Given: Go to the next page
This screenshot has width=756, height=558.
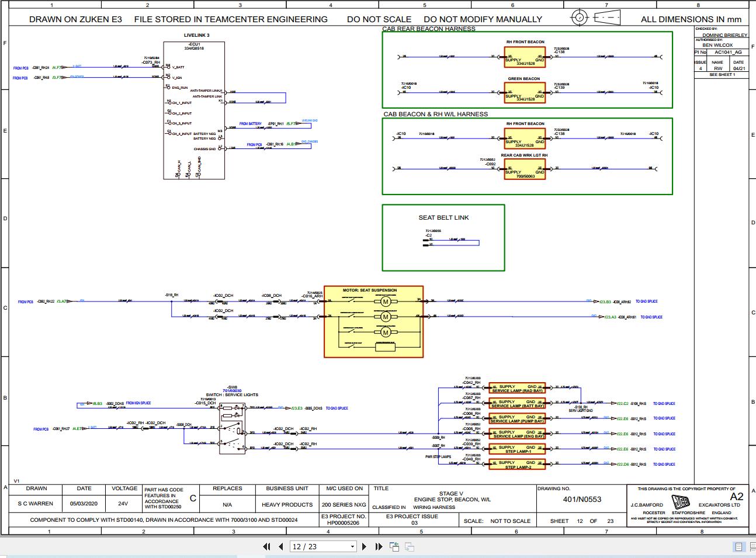Looking at the screenshot, I should click(x=364, y=546).
